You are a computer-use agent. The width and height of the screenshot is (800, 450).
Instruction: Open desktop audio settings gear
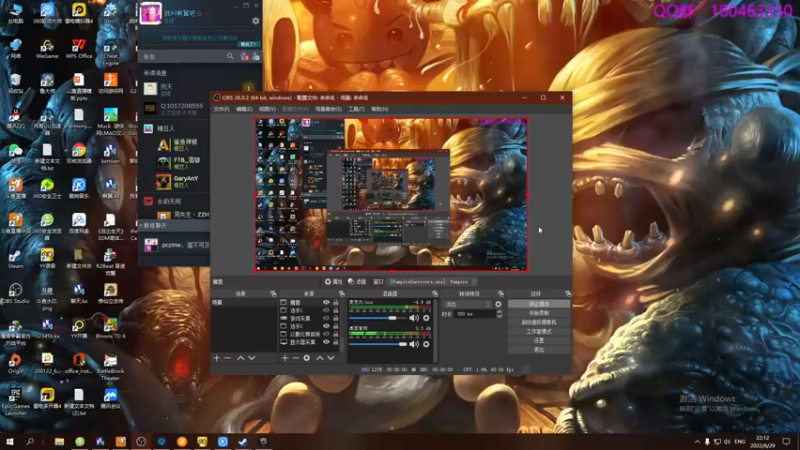tap(426, 344)
